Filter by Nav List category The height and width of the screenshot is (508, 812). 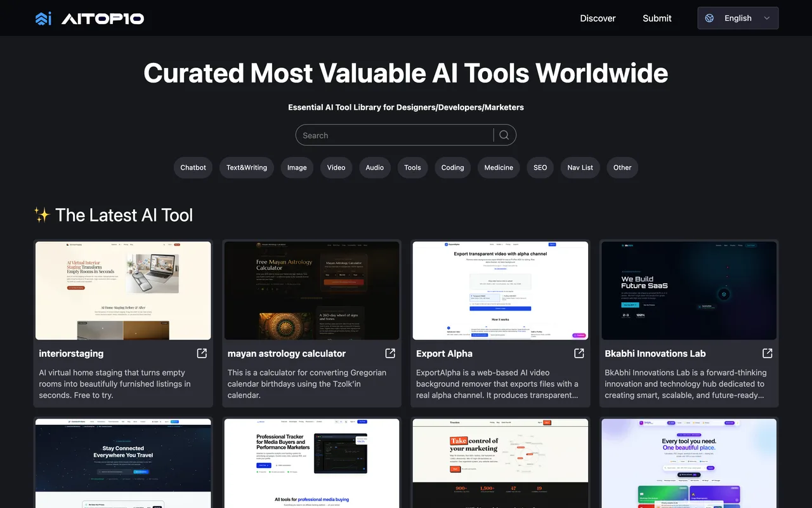(580, 168)
